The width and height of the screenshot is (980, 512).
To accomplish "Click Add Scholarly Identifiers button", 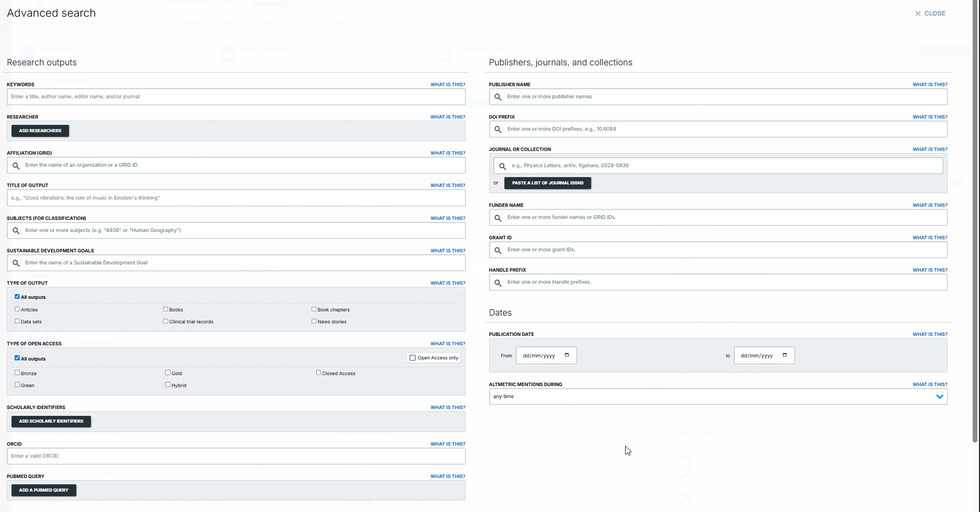I will [51, 421].
